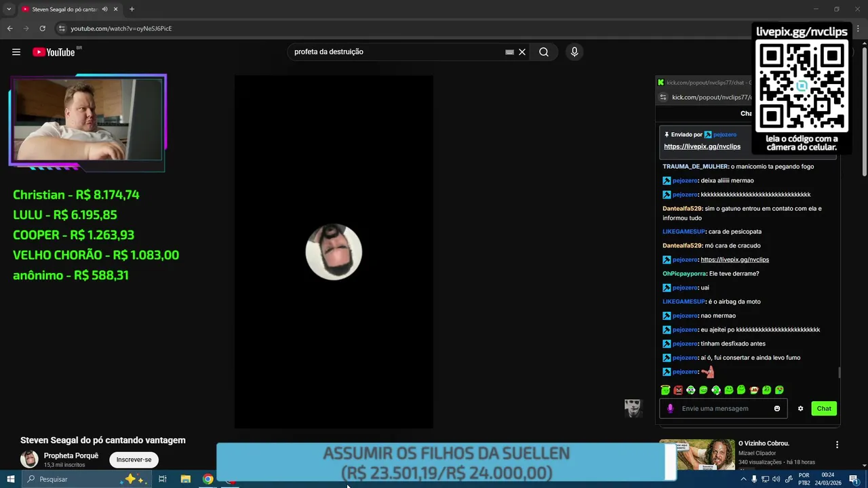Insert the fourth quick emote (squinting green)

pyautogui.click(x=703, y=390)
